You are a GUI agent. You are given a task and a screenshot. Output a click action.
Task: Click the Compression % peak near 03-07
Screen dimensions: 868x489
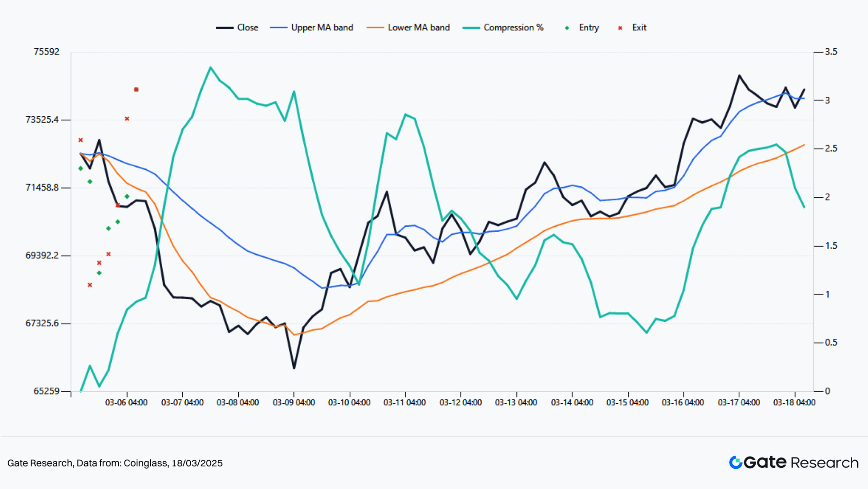coord(210,68)
